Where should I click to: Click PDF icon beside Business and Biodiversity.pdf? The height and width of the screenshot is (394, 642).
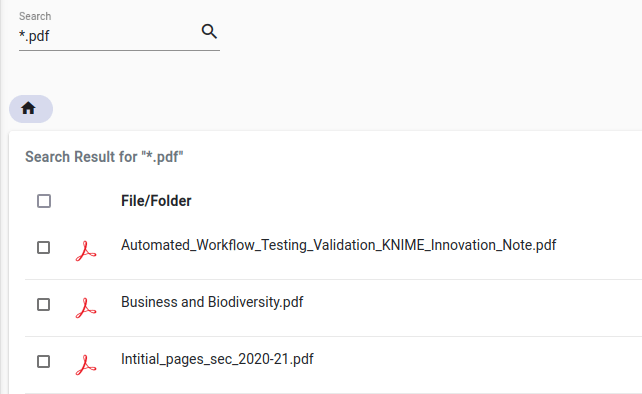pos(86,308)
